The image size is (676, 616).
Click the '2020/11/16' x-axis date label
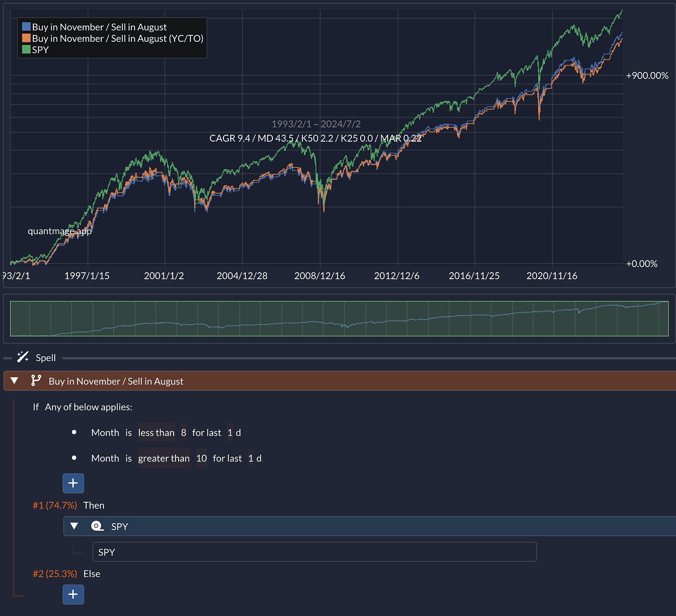point(552,276)
